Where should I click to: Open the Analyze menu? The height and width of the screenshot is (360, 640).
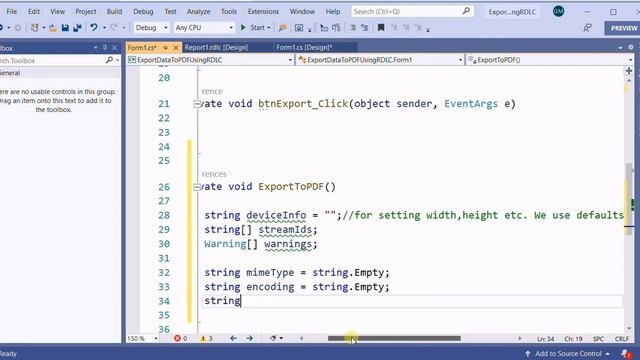pyautogui.click(x=198, y=11)
